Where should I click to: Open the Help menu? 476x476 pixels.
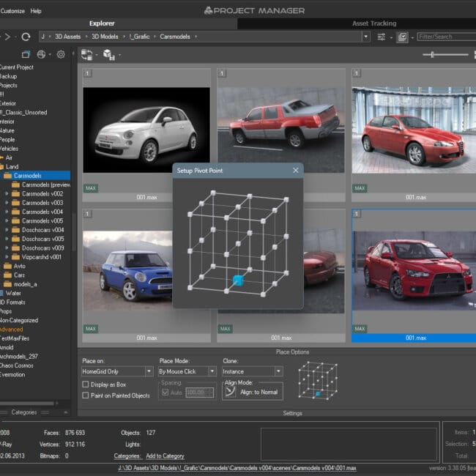coord(36,11)
